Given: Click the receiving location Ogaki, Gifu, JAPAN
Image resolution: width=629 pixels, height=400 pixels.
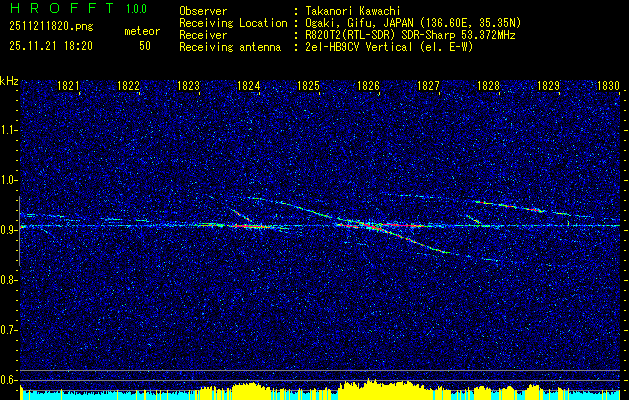Looking at the screenshot, I should click(360, 23).
